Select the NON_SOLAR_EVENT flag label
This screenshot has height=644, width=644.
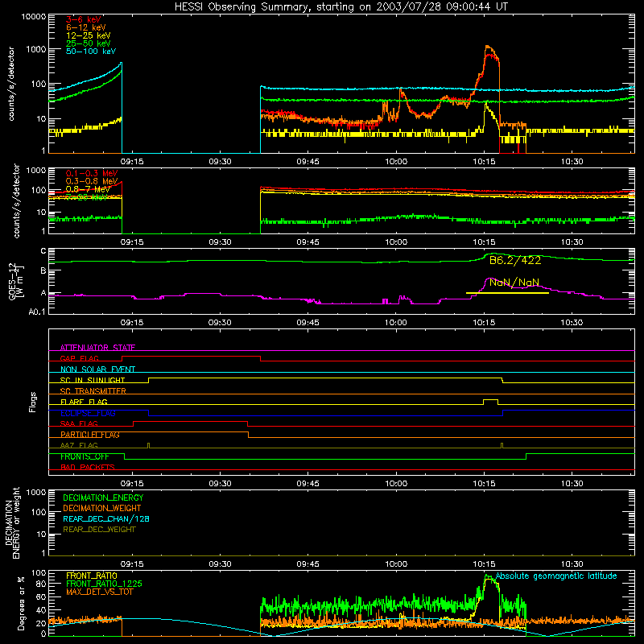(x=97, y=369)
